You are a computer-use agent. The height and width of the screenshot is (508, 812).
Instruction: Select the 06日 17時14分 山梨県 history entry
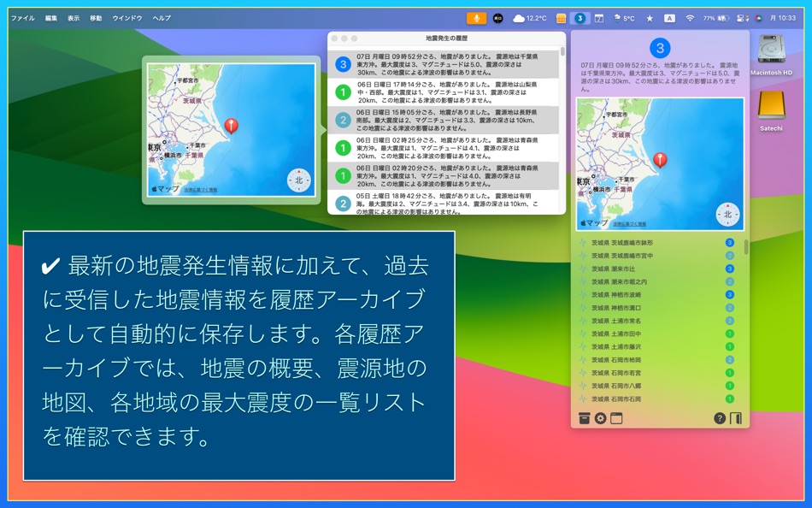point(444,92)
